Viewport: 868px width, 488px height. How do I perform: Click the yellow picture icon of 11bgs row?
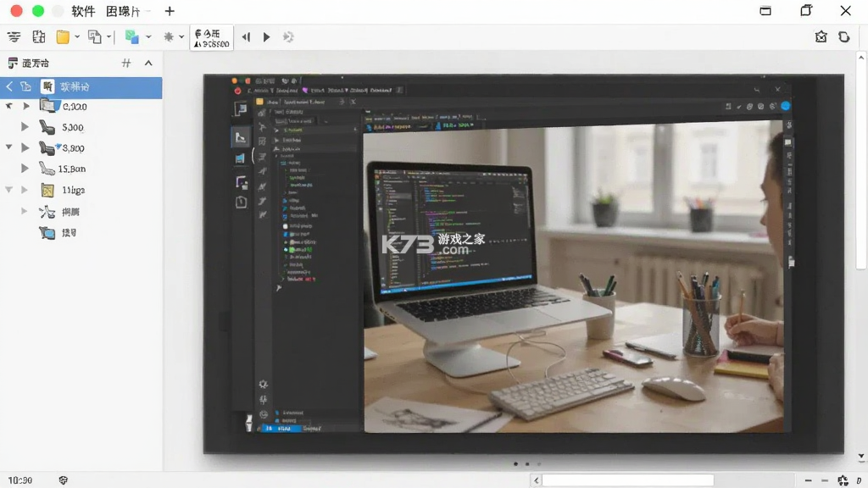click(x=47, y=191)
